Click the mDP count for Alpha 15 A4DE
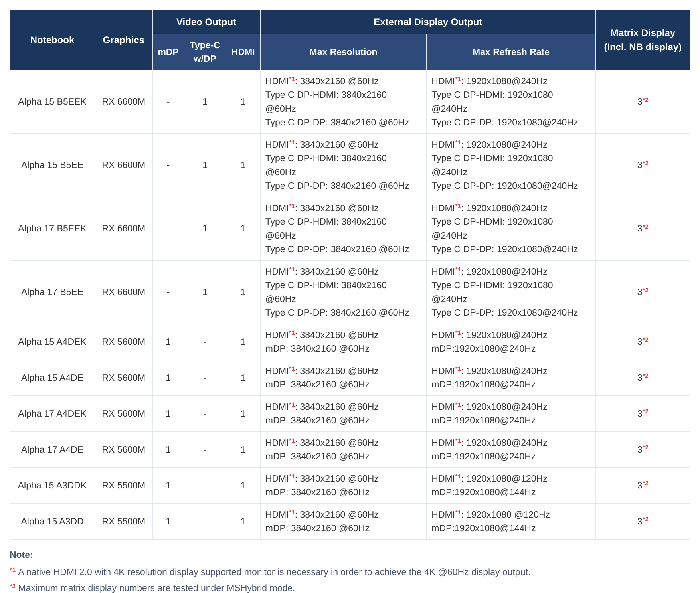The height and width of the screenshot is (593, 700). pyautogui.click(x=168, y=378)
